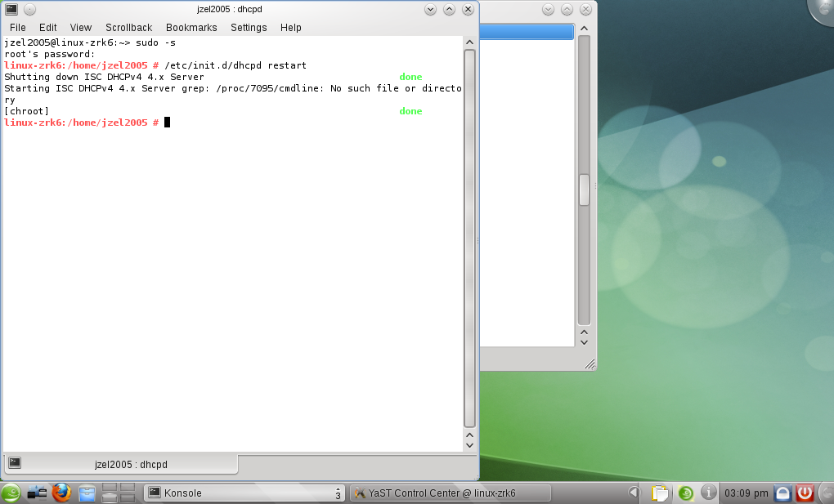Open the Klipper clipboard tray icon

pyautogui.click(x=660, y=493)
